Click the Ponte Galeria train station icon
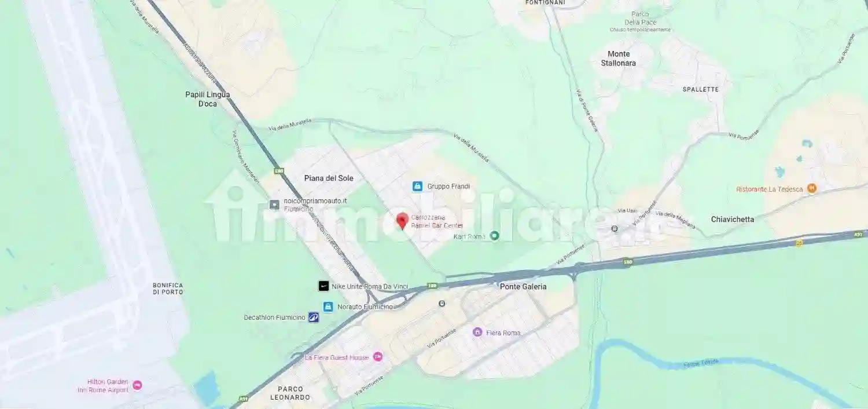The width and height of the screenshot is (868, 409). coord(442,303)
